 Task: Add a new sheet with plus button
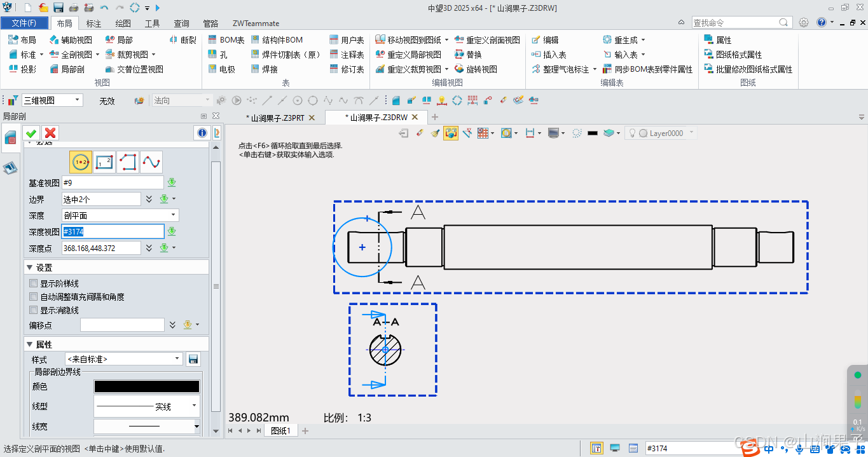click(305, 431)
